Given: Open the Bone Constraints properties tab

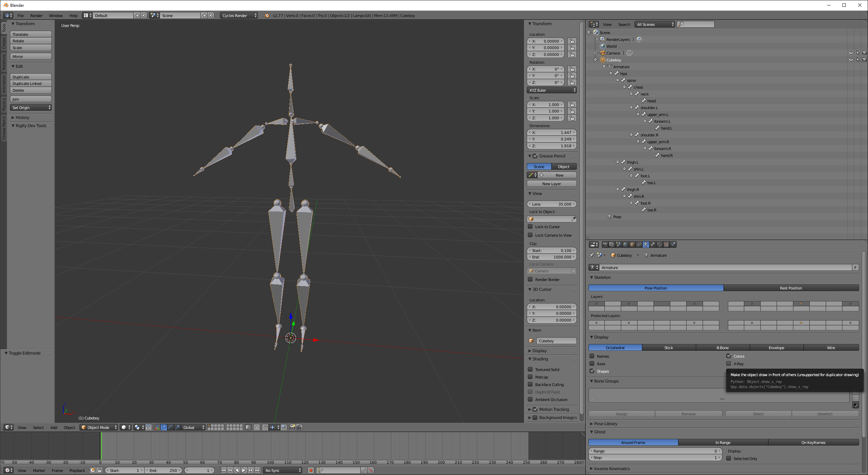Looking at the screenshot, I should coord(659,244).
